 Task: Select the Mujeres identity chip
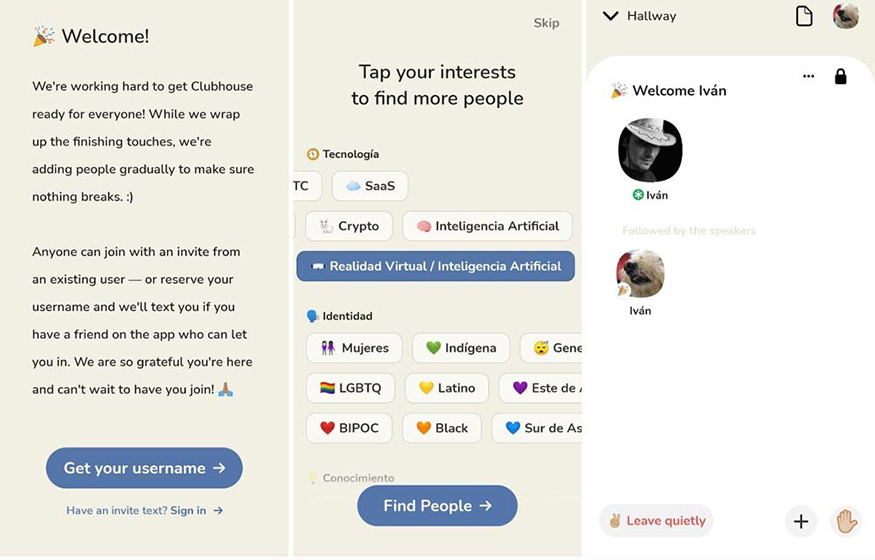click(354, 348)
